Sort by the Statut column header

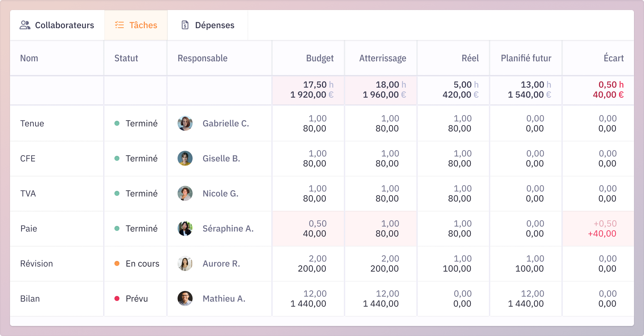[126, 58]
